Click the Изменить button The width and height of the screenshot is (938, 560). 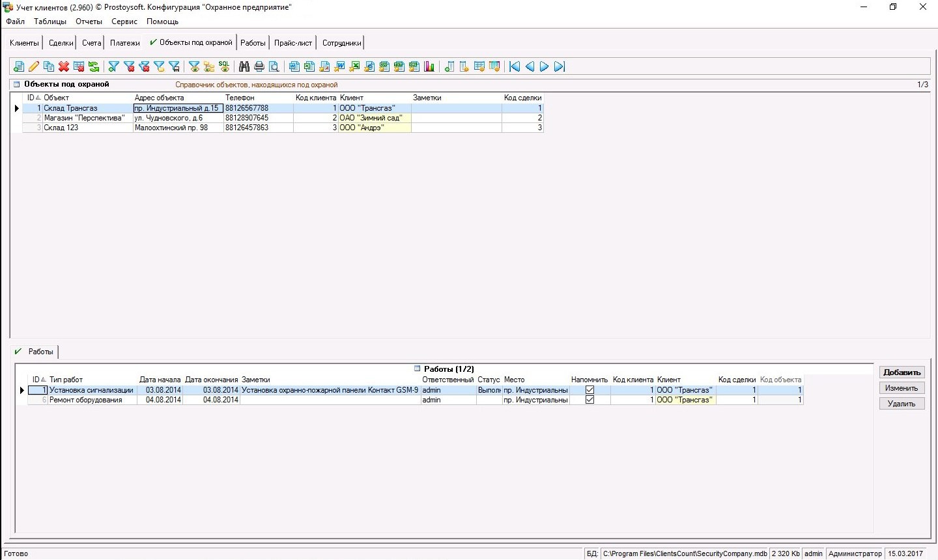902,388
